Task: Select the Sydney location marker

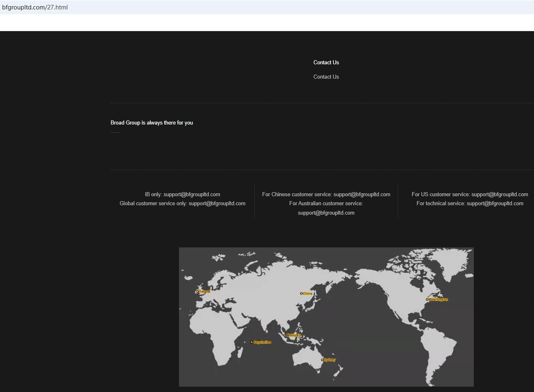Action: click(322, 360)
